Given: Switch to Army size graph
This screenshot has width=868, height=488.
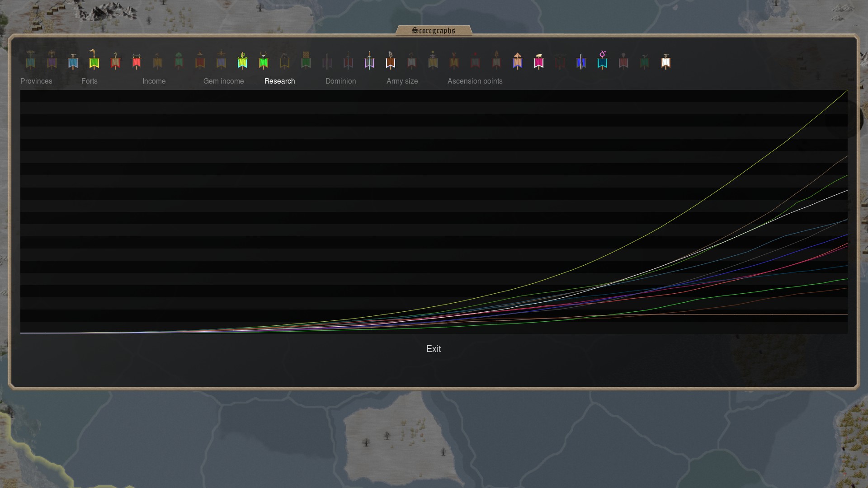Looking at the screenshot, I should (x=402, y=81).
